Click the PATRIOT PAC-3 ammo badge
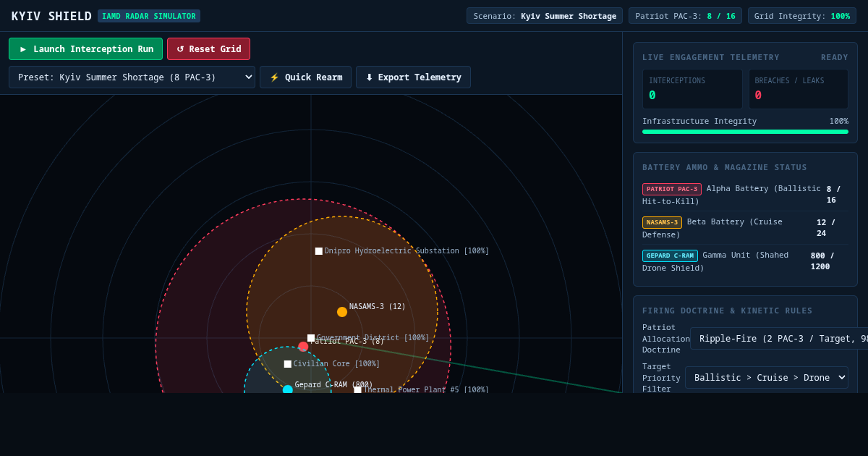The height and width of the screenshot is (456, 868). click(x=672, y=189)
